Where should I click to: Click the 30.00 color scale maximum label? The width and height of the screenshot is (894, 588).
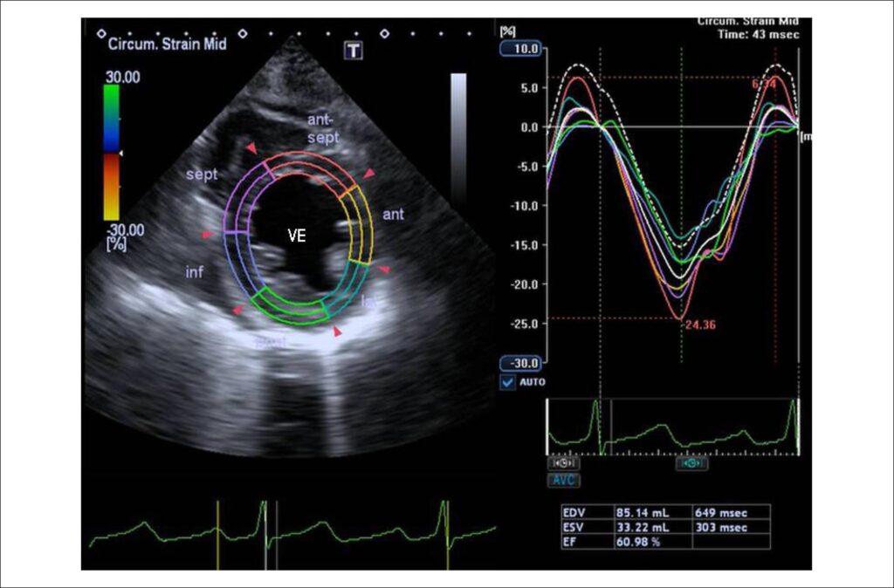click(122, 77)
